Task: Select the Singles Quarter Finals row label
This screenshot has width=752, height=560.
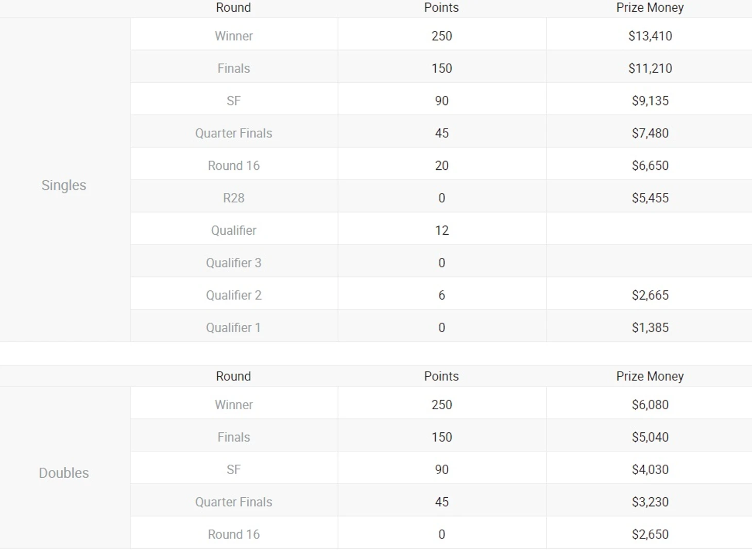Action: (x=234, y=133)
